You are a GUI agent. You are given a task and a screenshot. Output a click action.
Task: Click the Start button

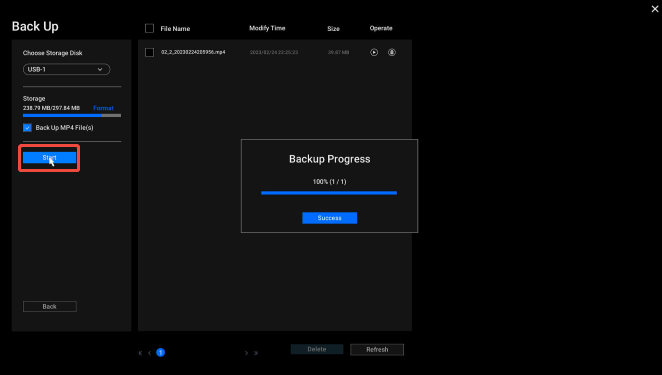click(x=49, y=158)
